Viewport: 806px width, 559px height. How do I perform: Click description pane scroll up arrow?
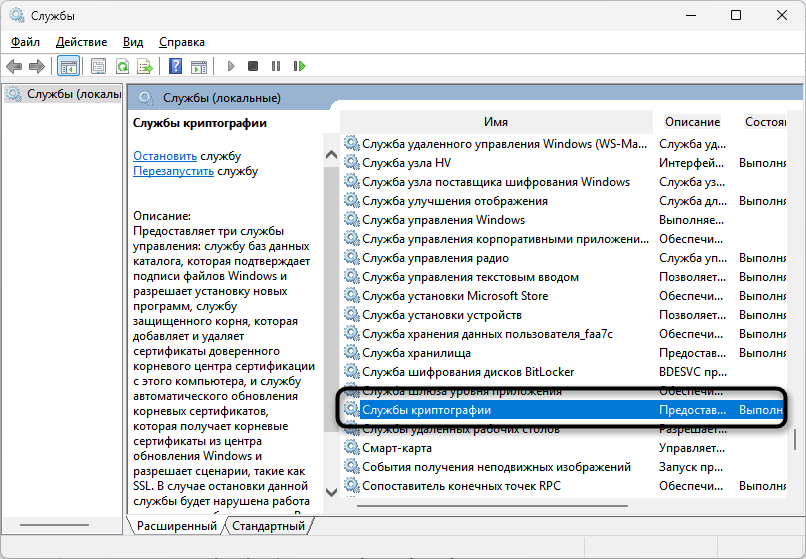(x=332, y=154)
